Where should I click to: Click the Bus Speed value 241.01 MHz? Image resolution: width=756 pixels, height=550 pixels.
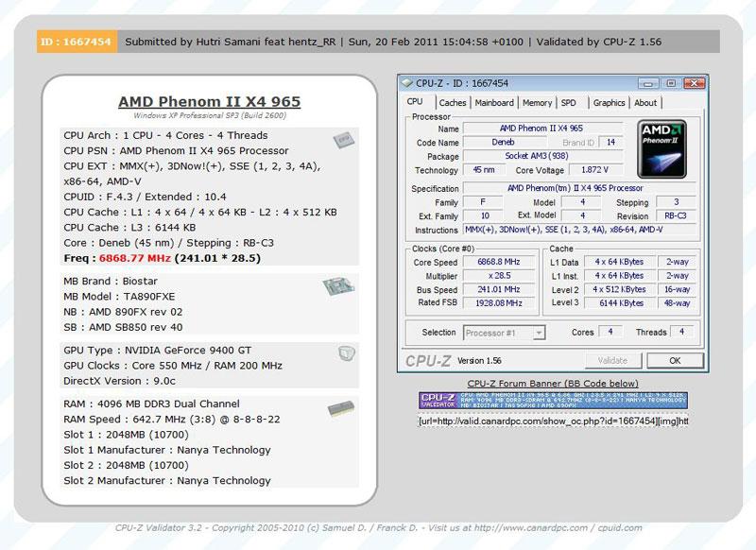(499, 289)
